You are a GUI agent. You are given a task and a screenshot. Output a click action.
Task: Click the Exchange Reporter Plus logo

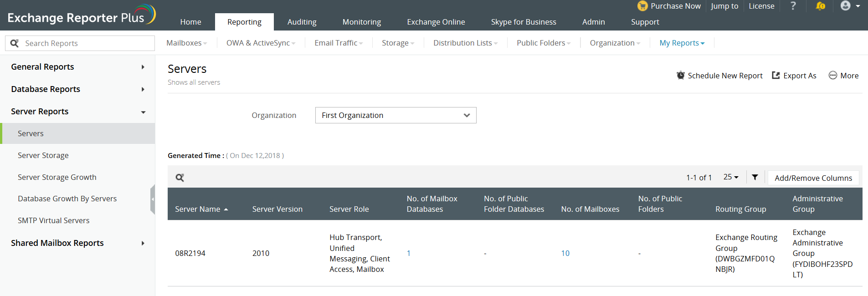coord(82,15)
